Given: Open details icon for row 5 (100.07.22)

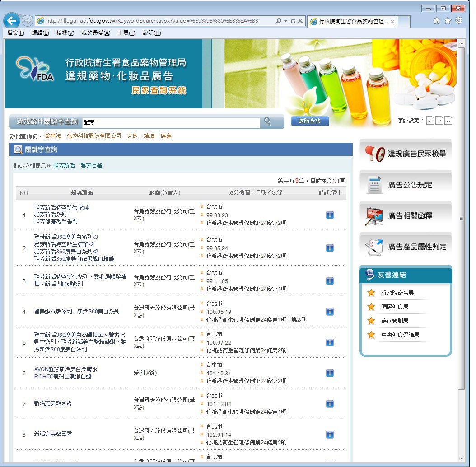Looking at the screenshot, I should coord(330,342).
